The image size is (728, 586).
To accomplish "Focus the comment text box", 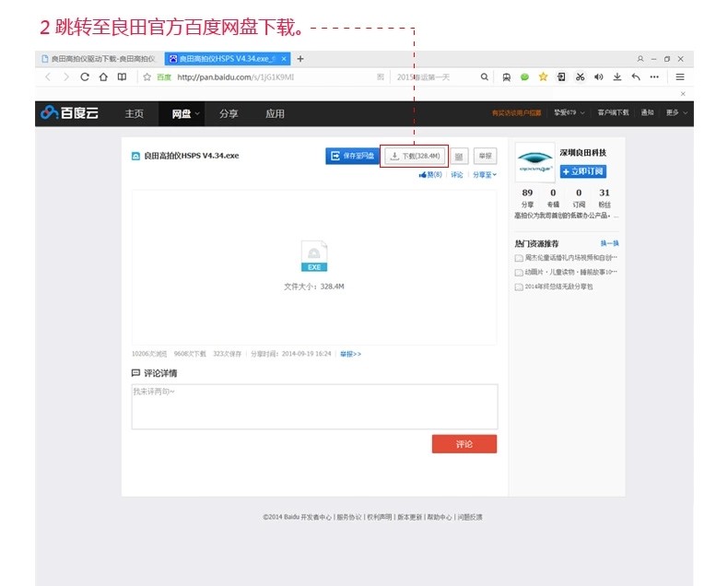I will click(315, 406).
